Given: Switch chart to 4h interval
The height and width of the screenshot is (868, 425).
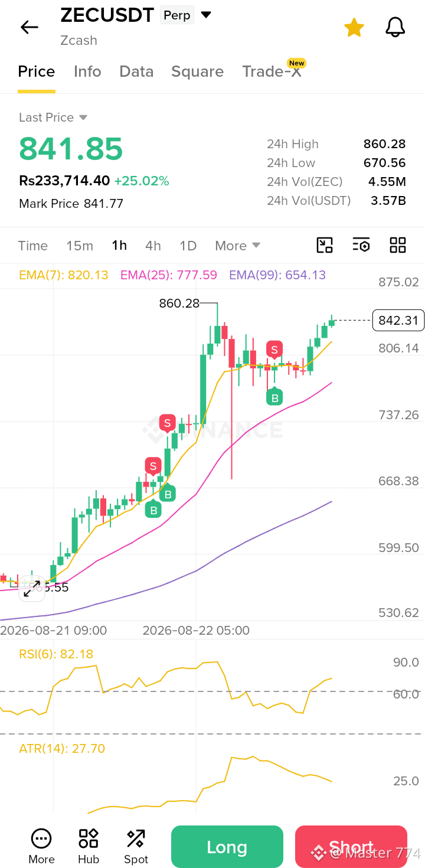Looking at the screenshot, I should pos(153,246).
